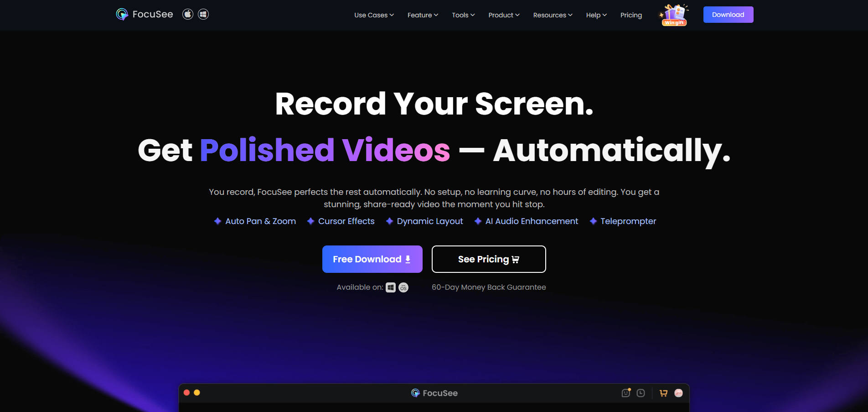Click the header Download button
The width and height of the screenshot is (868, 412).
pyautogui.click(x=728, y=15)
